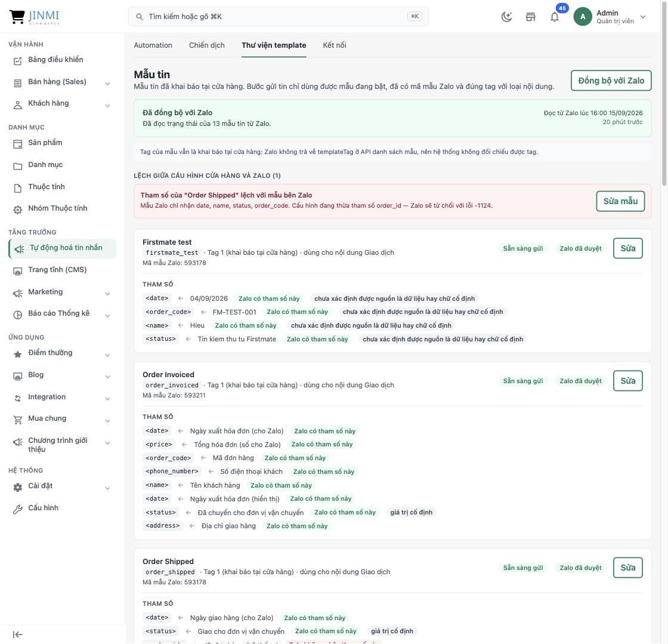Toggle dark mode moon icon
668x644 pixels.
[506, 17]
